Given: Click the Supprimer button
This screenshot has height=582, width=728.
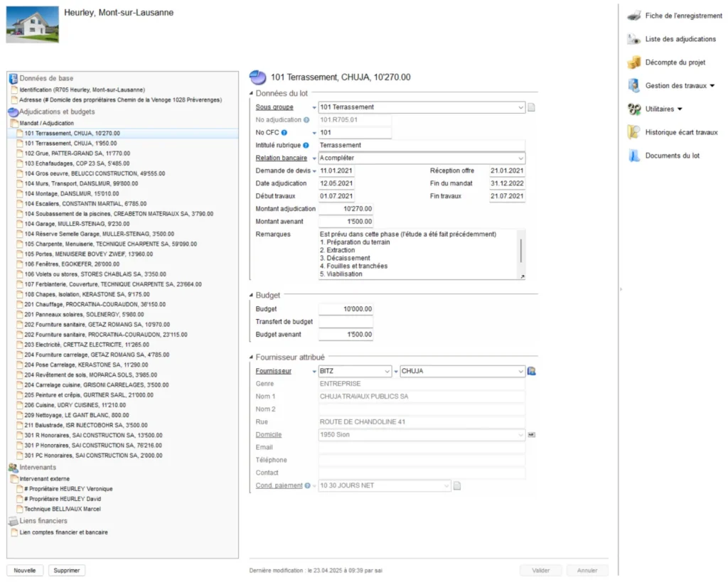Looking at the screenshot, I should click(x=66, y=571).
